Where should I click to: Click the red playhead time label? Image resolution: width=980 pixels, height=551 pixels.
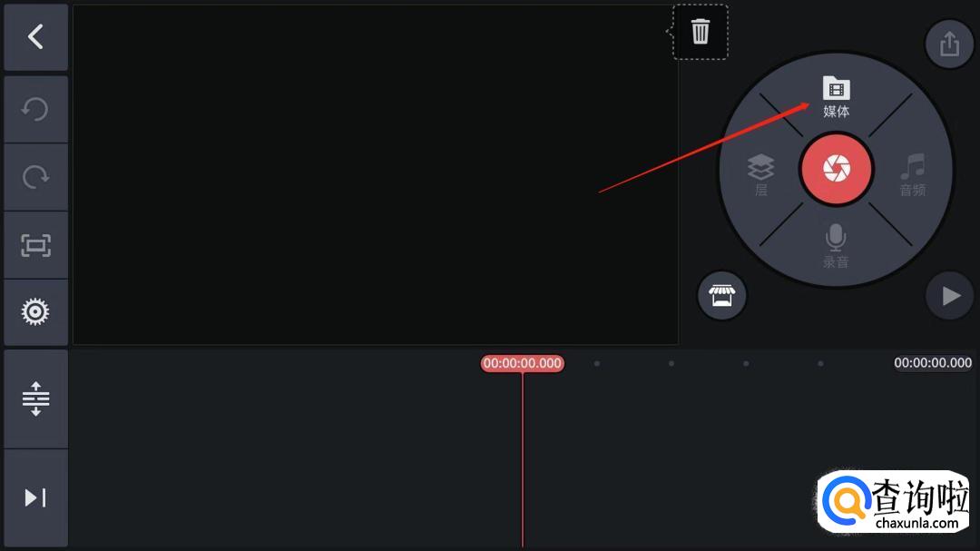click(522, 363)
